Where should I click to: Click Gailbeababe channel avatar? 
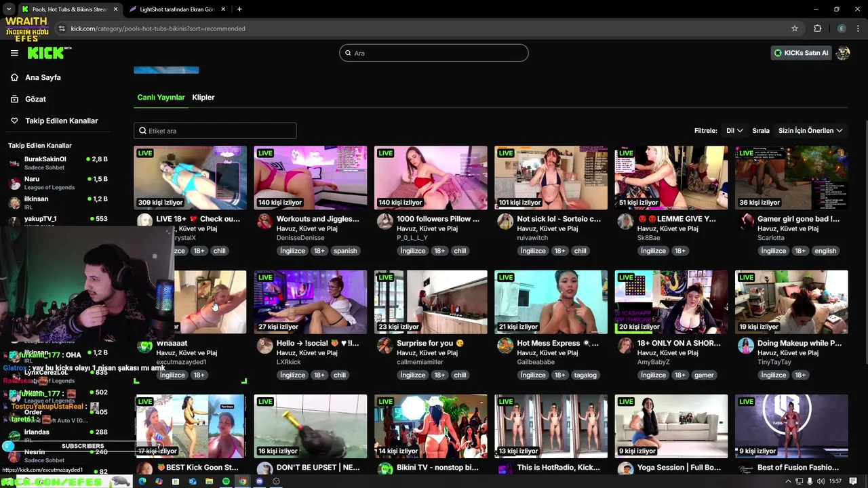click(505, 346)
